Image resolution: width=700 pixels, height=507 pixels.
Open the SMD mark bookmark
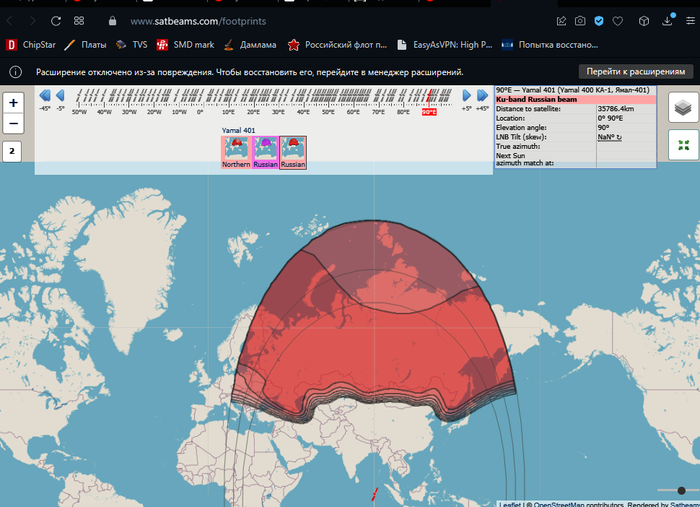point(185,45)
